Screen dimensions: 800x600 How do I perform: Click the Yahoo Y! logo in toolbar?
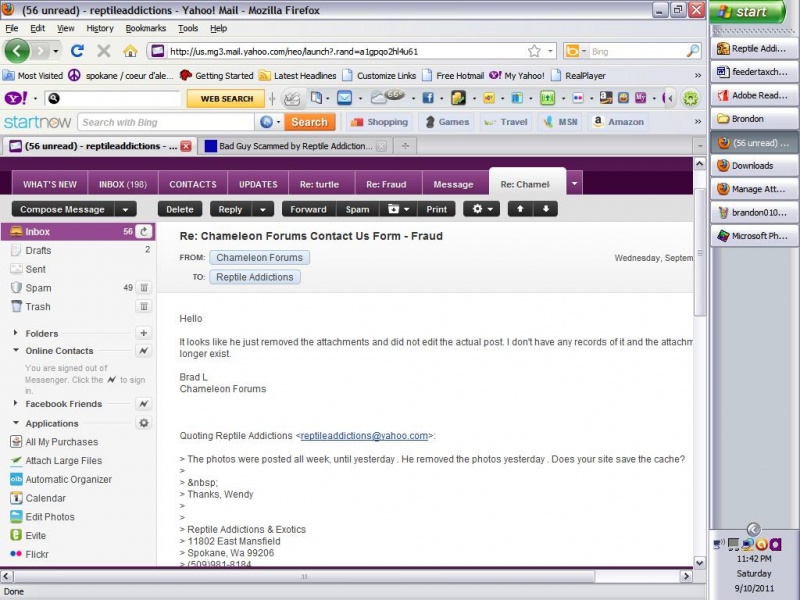point(16,98)
